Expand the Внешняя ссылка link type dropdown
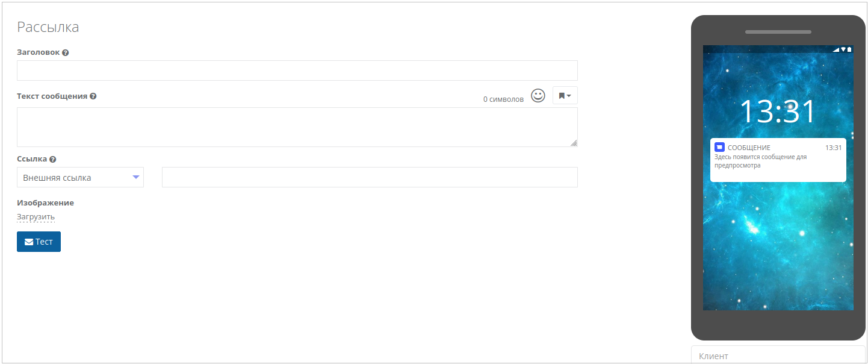 coord(80,178)
